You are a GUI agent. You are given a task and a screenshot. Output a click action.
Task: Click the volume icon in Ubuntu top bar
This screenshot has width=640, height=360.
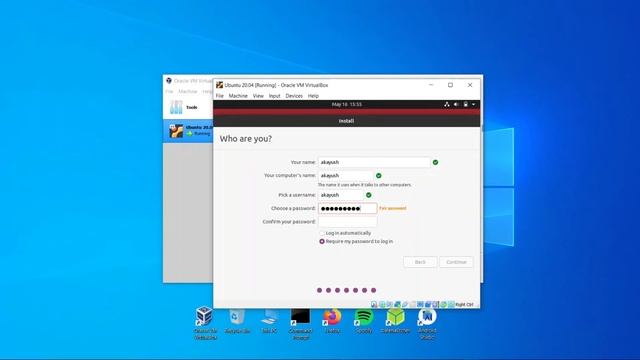[x=456, y=104]
